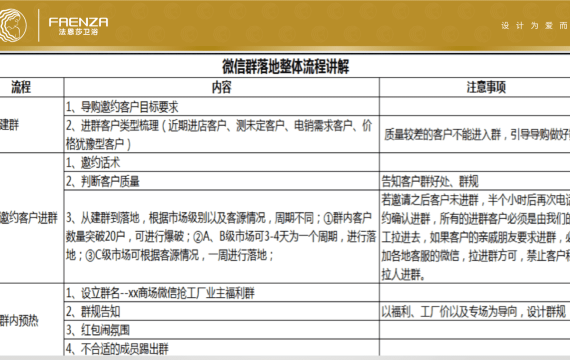Click the slogan text 设计为爱而
Screen dimensions: 570x360
pyautogui.click(x=535, y=25)
